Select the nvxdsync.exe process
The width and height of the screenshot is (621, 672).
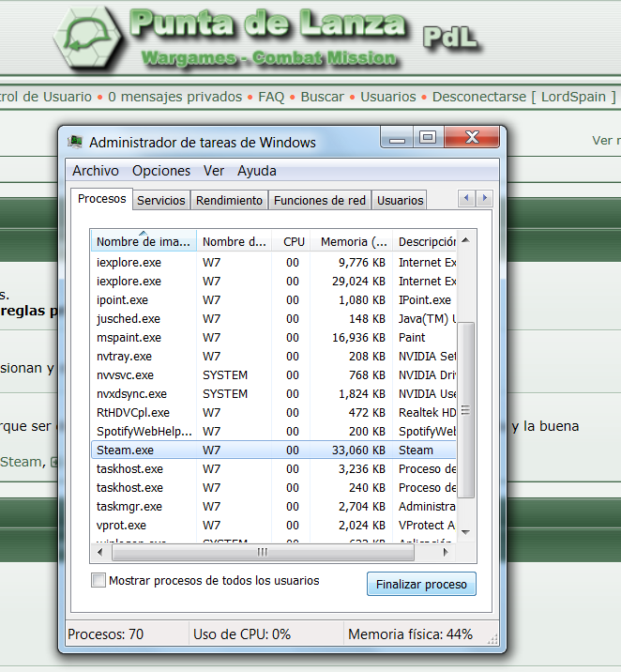click(x=273, y=394)
